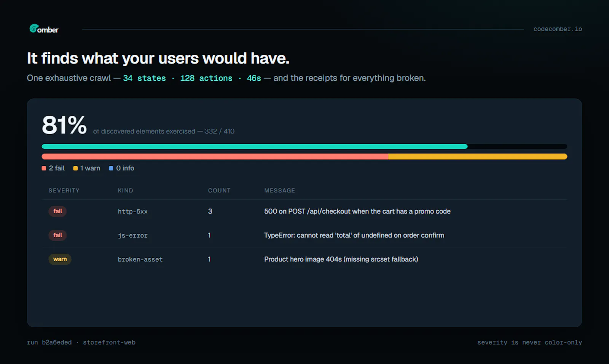Select the "46s" duration value

(x=254, y=78)
